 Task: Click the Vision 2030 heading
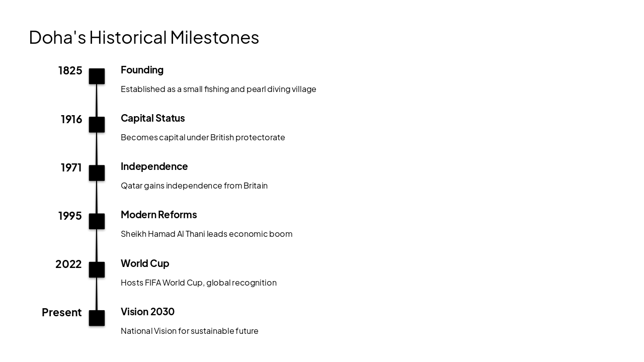[147, 312]
